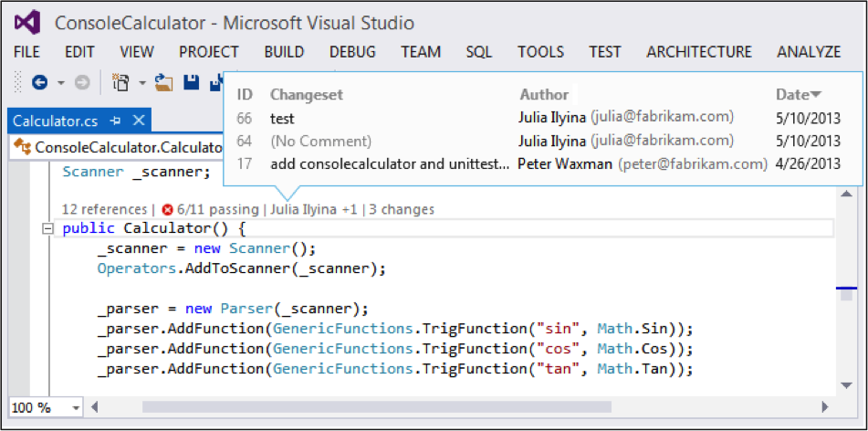Image resolution: width=868 pixels, height=431 pixels.
Task: Open the DEBUG menu
Action: 352,52
